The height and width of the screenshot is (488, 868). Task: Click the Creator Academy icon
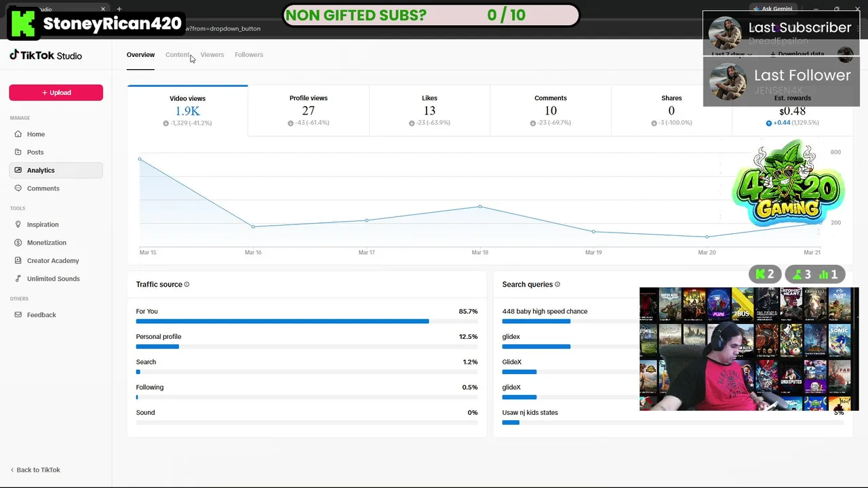coord(18,260)
